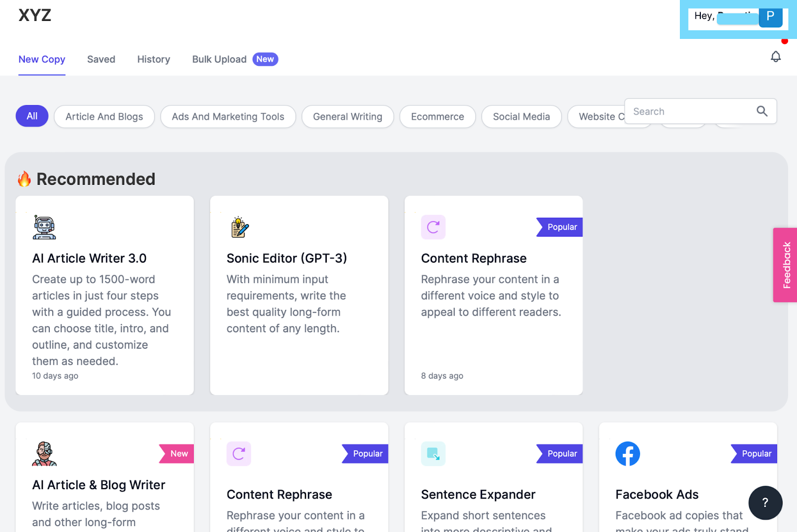The image size is (797, 532).
Task: Click the Facebook Ads logo icon
Action: click(628, 454)
